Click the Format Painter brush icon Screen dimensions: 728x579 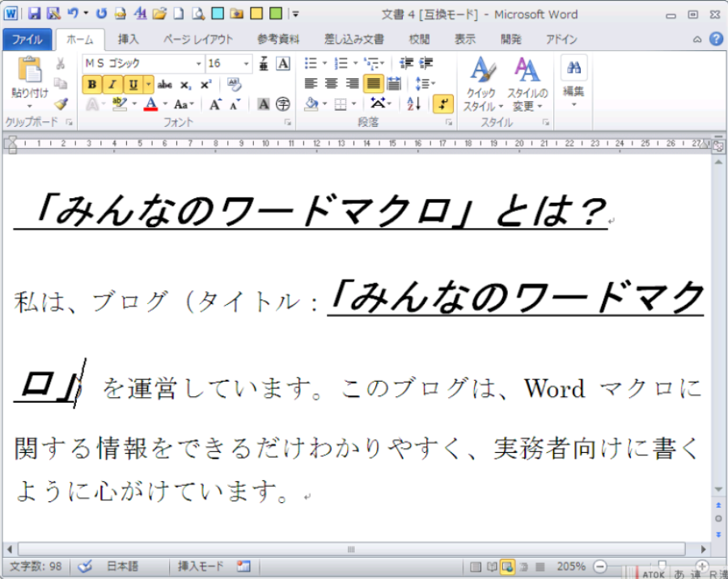click(61, 104)
